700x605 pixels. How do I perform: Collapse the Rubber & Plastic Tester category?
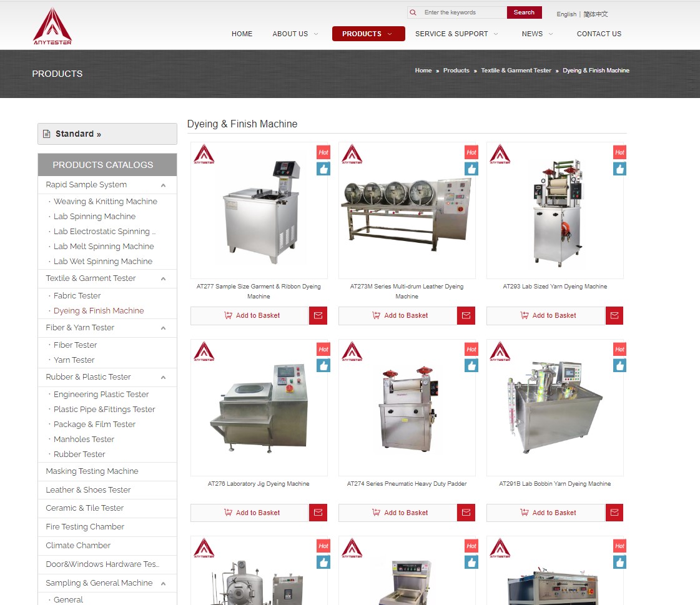tap(163, 378)
